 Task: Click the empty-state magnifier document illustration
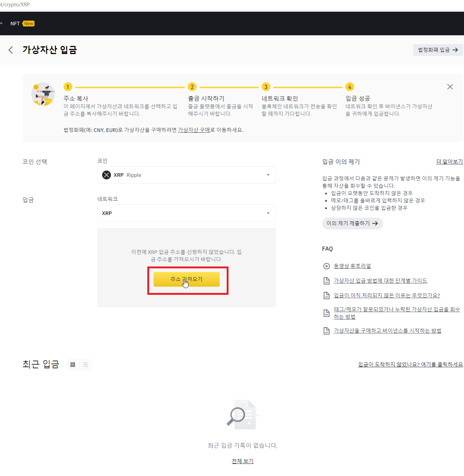click(x=242, y=414)
